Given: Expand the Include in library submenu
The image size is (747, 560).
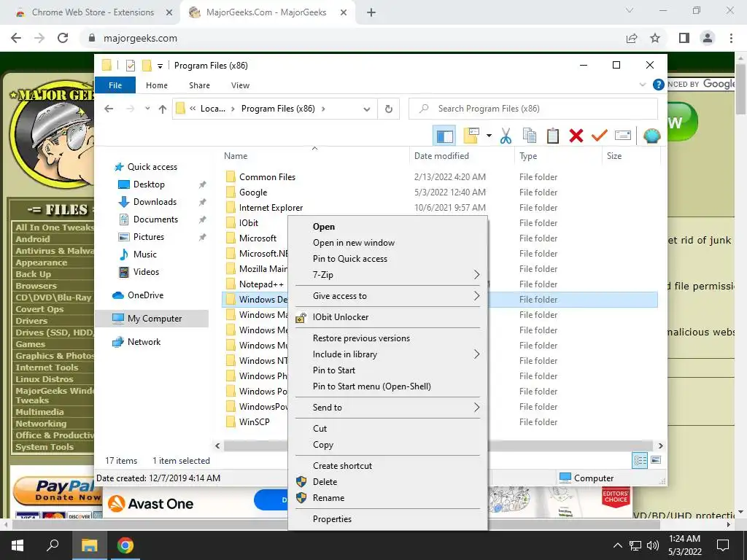Looking at the screenshot, I should tap(388, 354).
